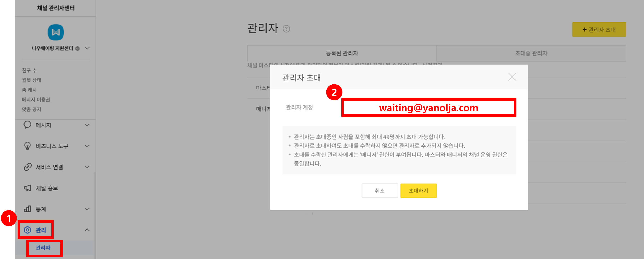
Task: Close the 관리자 초대 dialog
Action: pyautogui.click(x=512, y=77)
